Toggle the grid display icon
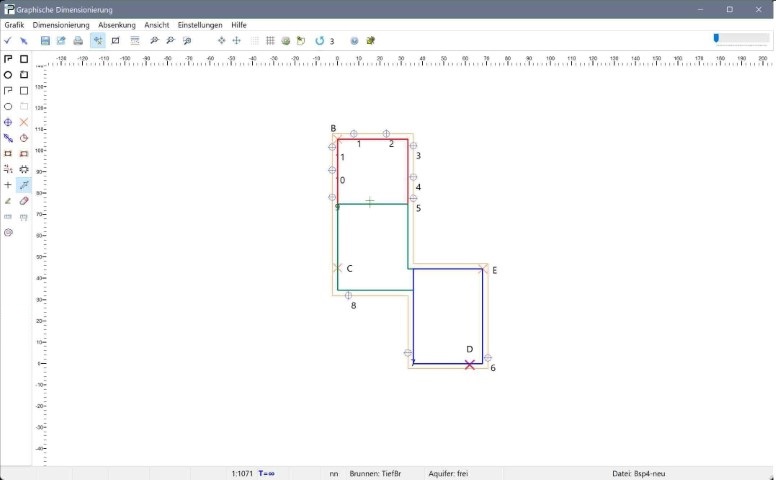776x480 pixels. click(x=270, y=41)
